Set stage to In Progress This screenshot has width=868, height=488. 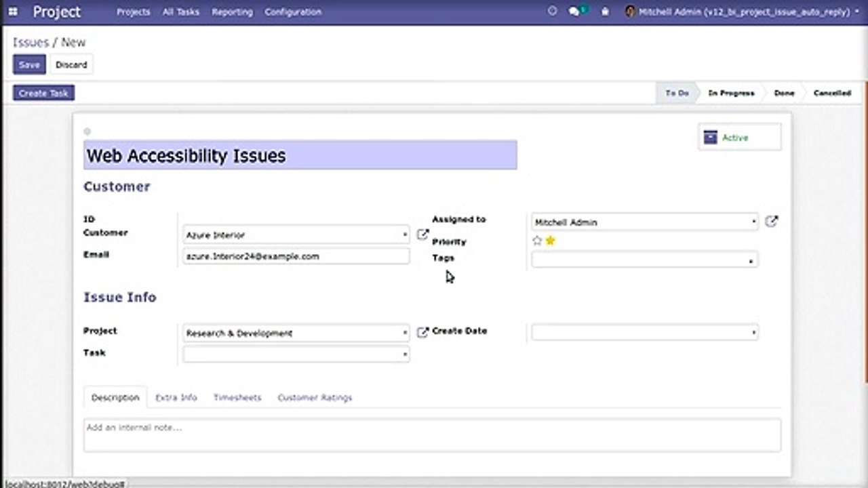(x=731, y=93)
